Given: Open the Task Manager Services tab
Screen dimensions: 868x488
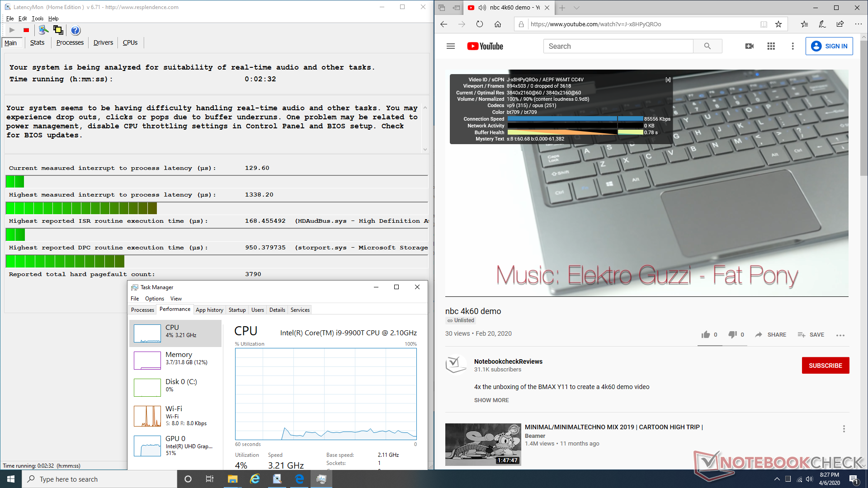Looking at the screenshot, I should [x=300, y=310].
